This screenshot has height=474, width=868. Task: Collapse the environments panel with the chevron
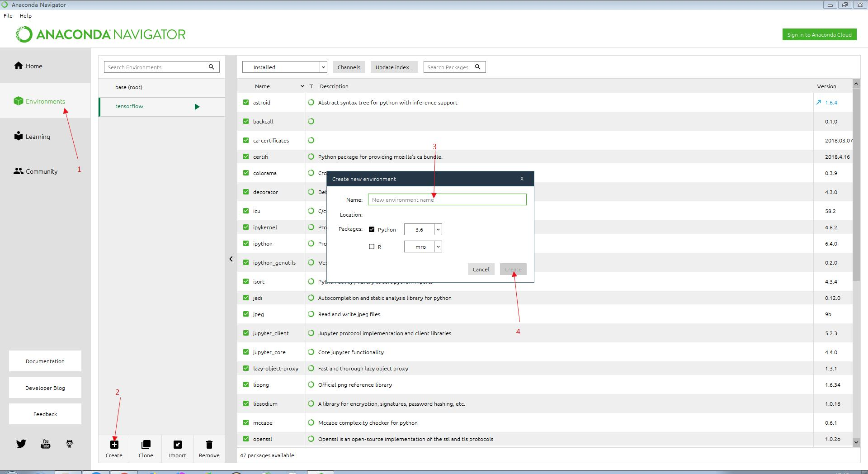point(231,259)
